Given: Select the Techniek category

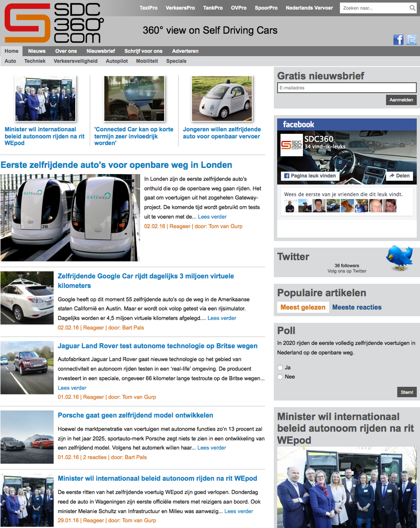Looking at the screenshot, I should point(35,61).
